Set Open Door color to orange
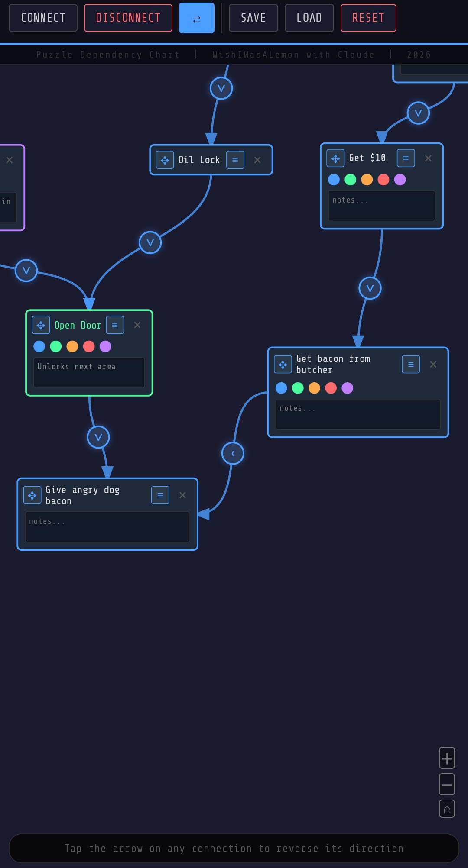 (72, 346)
